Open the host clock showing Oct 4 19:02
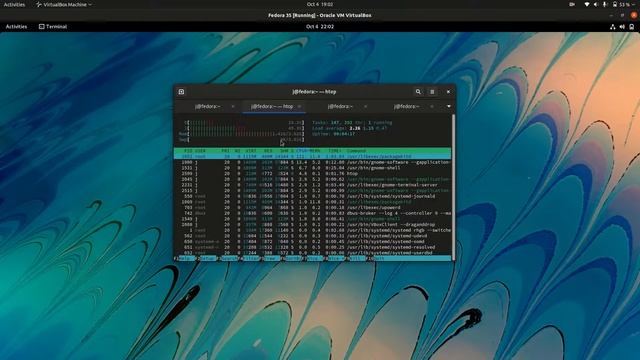This screenshot has height=360, width=640. click(320, 4)
